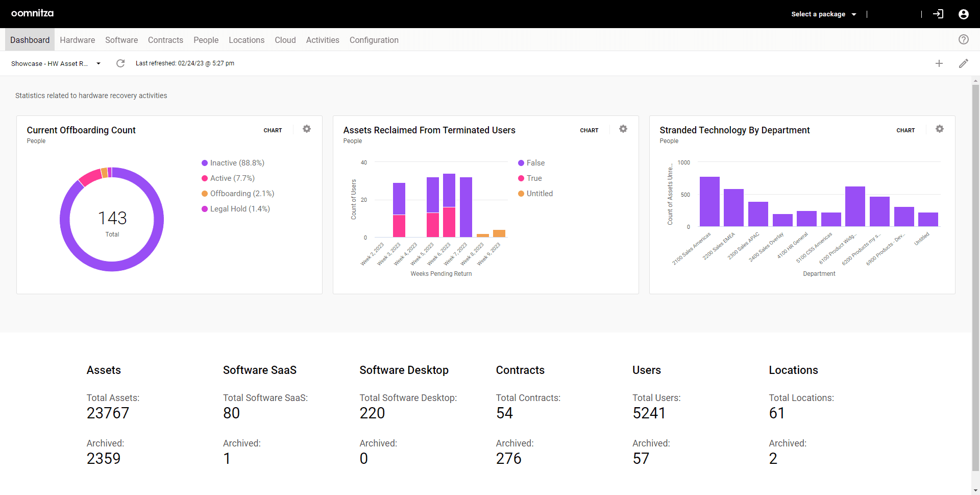Image resolution: width=980 pixels, height=495 pixels.
Task: Open the Configuration tab
Action: (374, 40)
